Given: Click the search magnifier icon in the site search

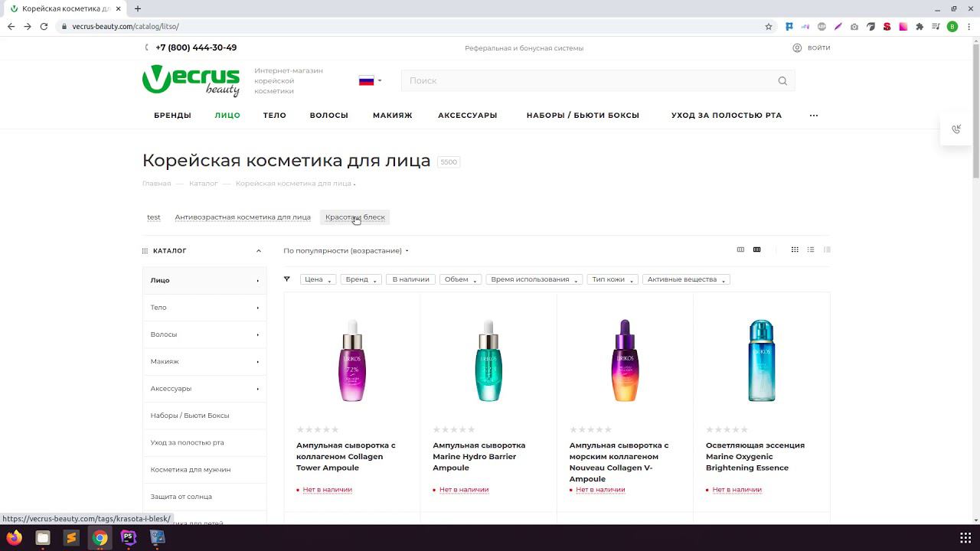Looking at the screenshot, I should (782, 81).
